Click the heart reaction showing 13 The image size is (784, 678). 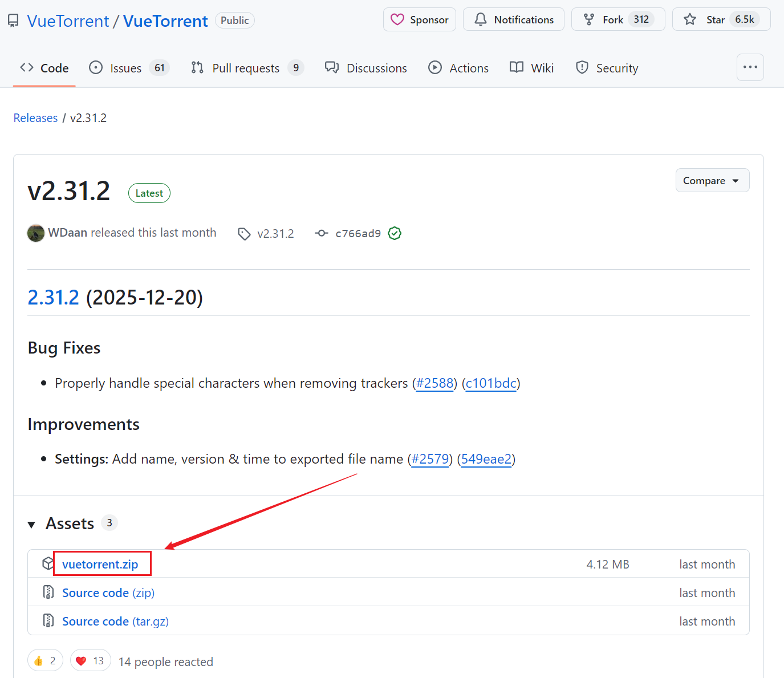(90, 660)
